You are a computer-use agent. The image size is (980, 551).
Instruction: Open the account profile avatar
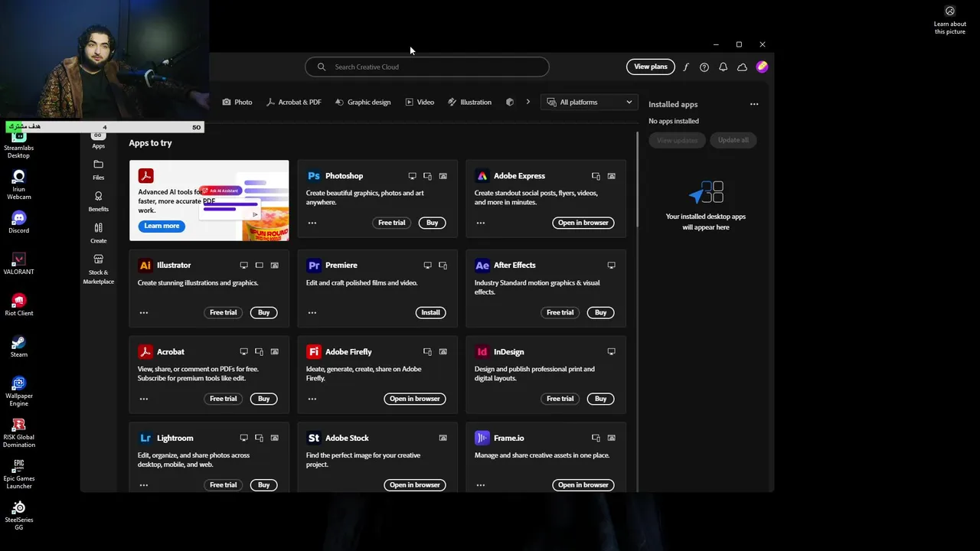(762, 67)
